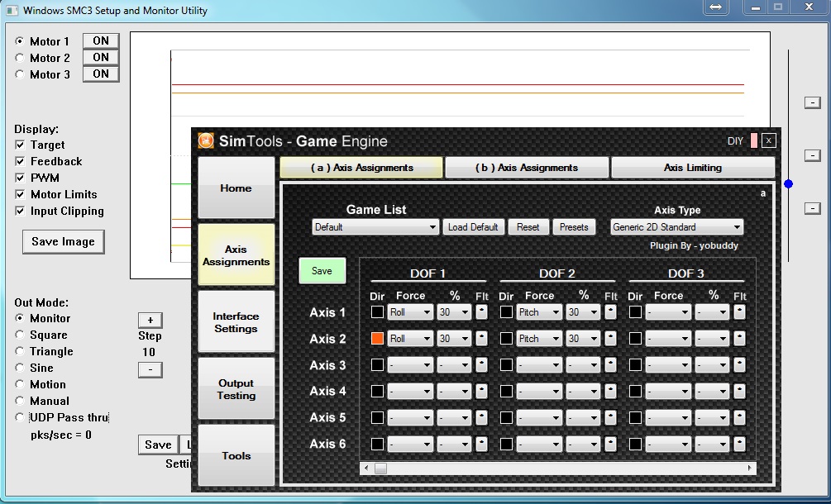Viewport: 831px width, 504px height.
Task: Click the Load Default button
Action: point(473,227)
